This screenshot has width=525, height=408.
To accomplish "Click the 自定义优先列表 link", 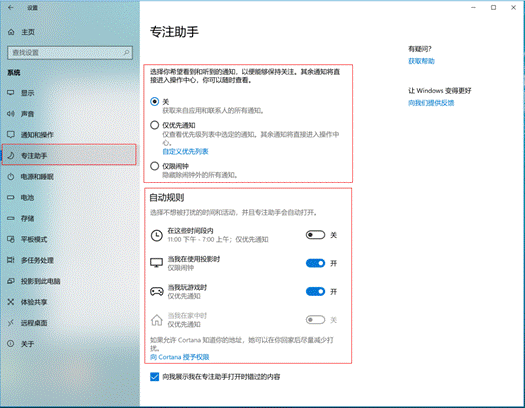I will tap(185, 152).
